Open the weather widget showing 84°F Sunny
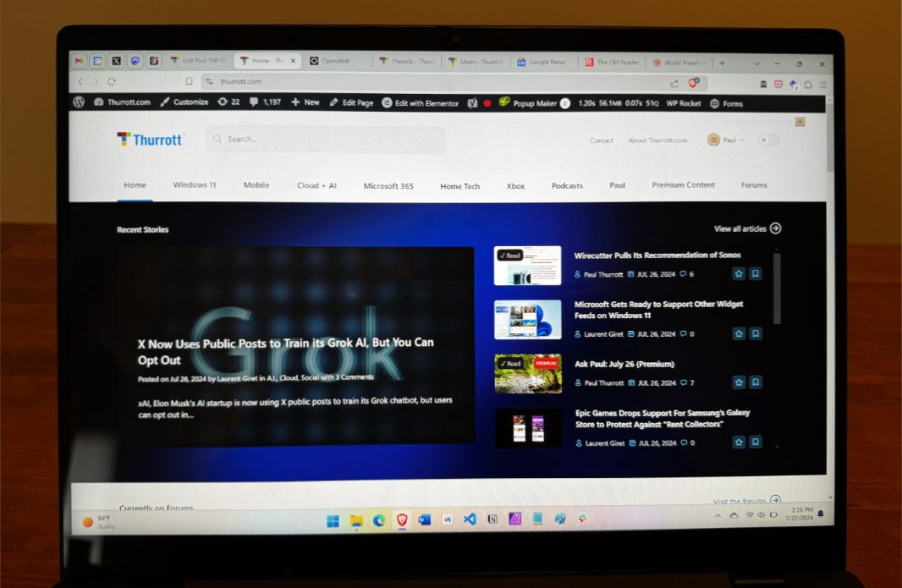902x588 pixels. (x=99, y=522)
